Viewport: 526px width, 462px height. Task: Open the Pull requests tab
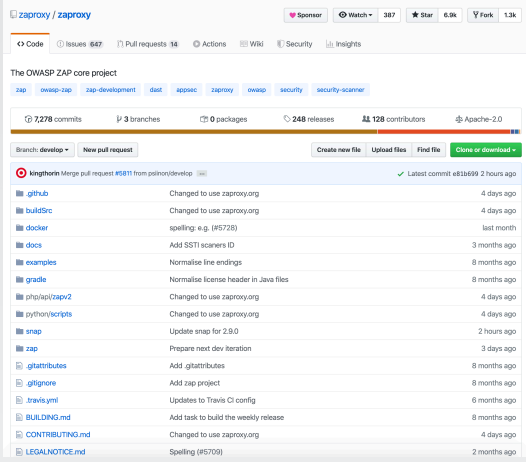click(x=148, y=44)
